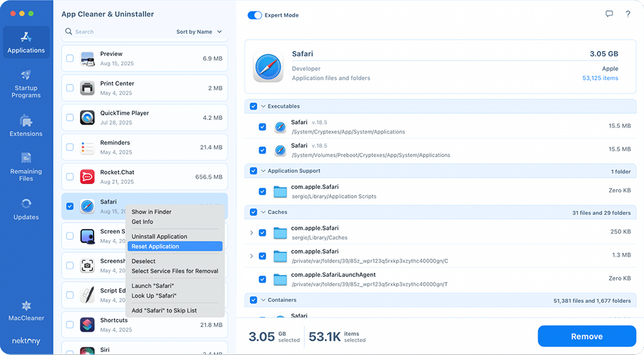Click folder icon for Application Scripts com.apple.Safari
Viewport: 644px width, 355px height.
pos(280,192)
